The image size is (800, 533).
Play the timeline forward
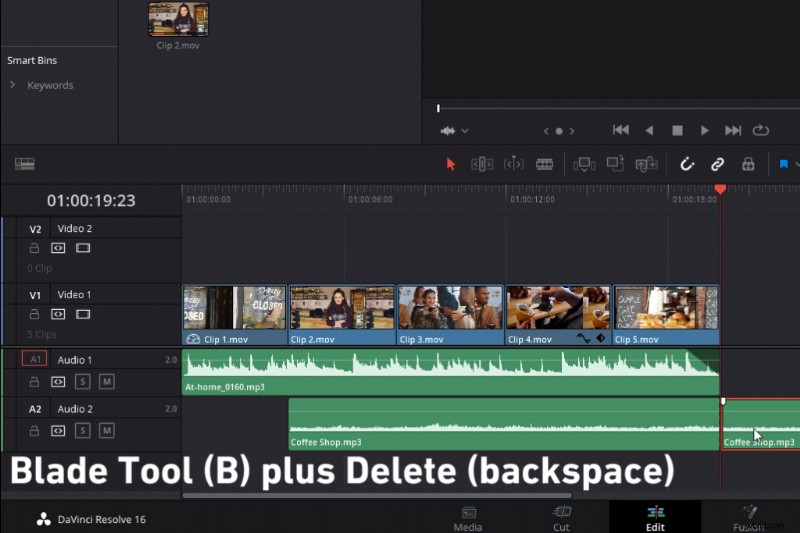click(705, 131)
